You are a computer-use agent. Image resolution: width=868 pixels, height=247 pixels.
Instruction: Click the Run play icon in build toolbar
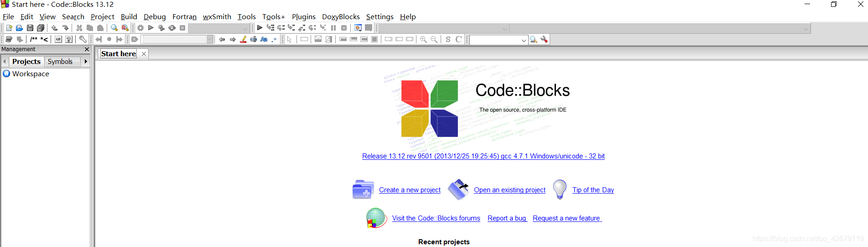point(151,28)
